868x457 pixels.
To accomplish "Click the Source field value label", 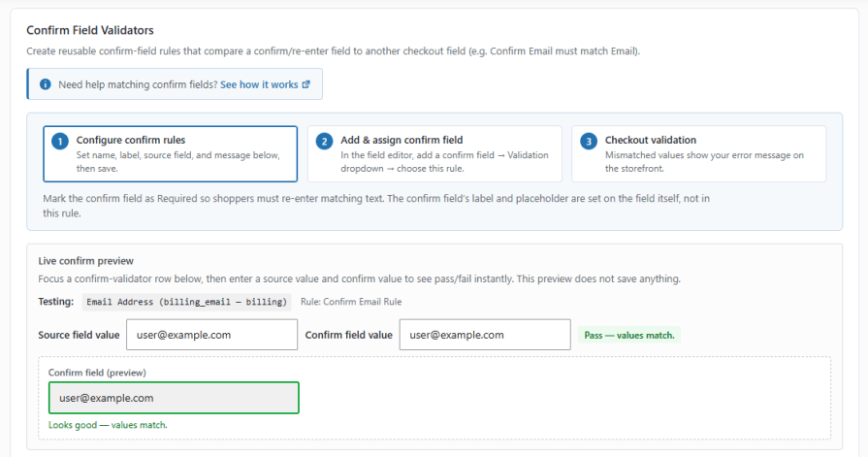I will click(x=79, y=335).
